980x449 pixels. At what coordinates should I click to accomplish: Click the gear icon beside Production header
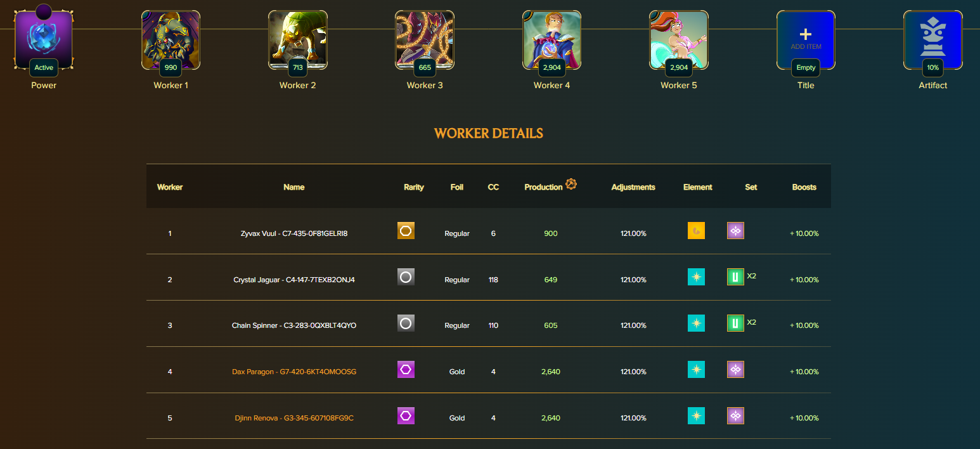click(x=571, y=184)
